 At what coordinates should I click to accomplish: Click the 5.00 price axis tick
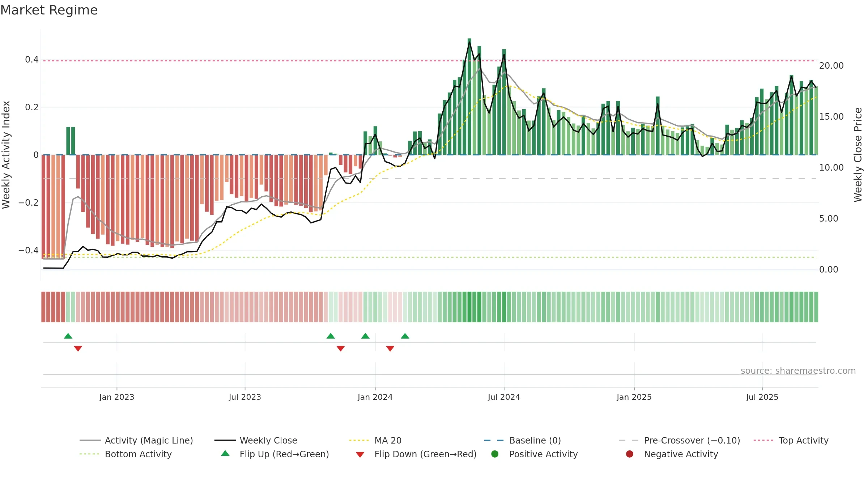[829, 219]
